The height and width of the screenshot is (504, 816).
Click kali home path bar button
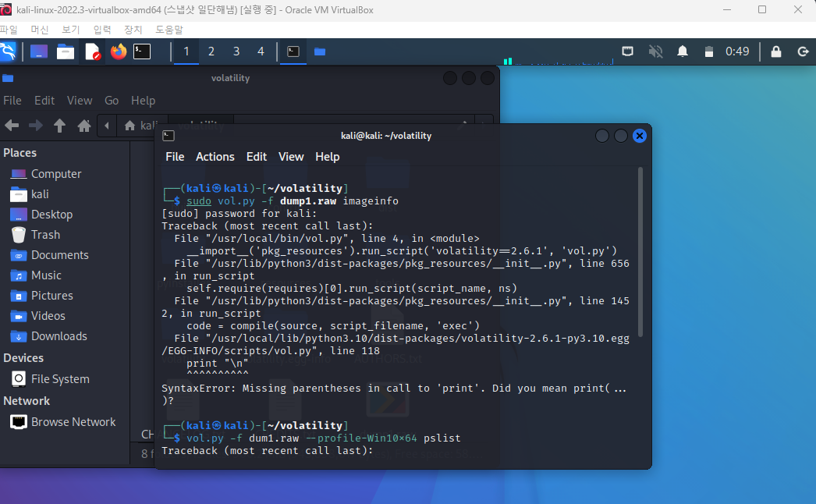click(140, 126)
